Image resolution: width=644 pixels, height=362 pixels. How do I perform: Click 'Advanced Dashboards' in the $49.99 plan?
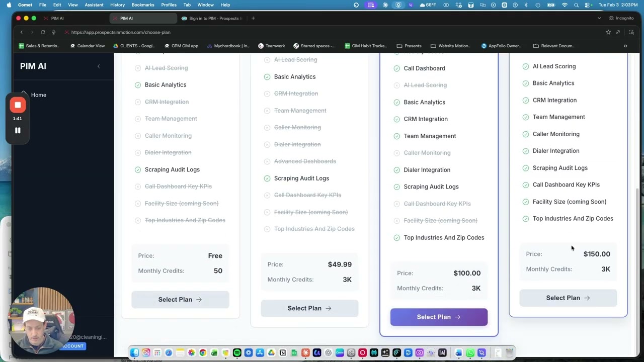pos(305,161)
